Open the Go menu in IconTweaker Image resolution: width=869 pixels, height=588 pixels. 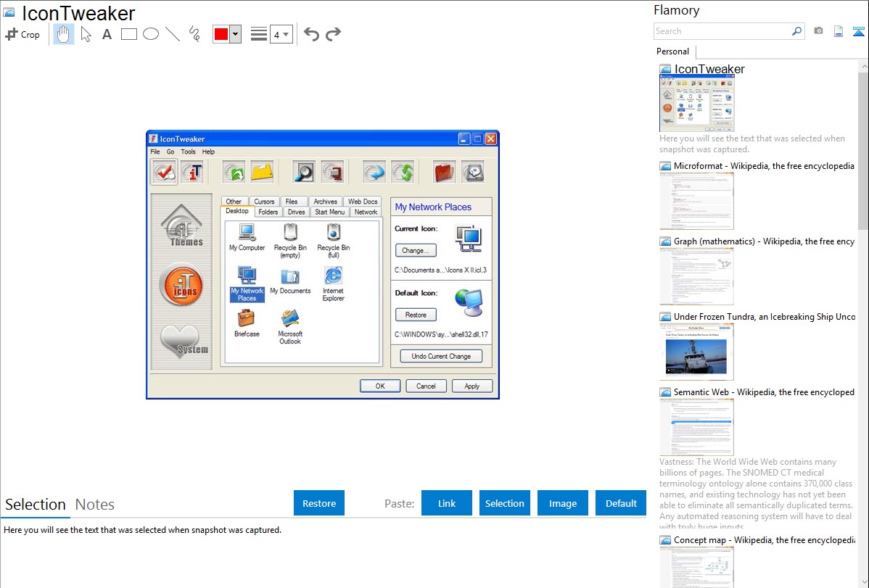pos(170,152)
